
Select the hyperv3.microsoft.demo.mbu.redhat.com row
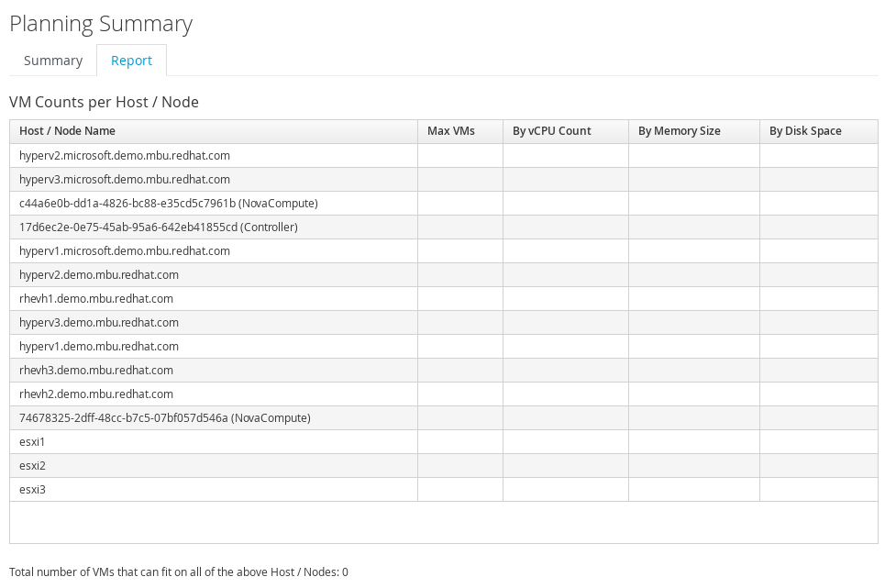[444, 180]
